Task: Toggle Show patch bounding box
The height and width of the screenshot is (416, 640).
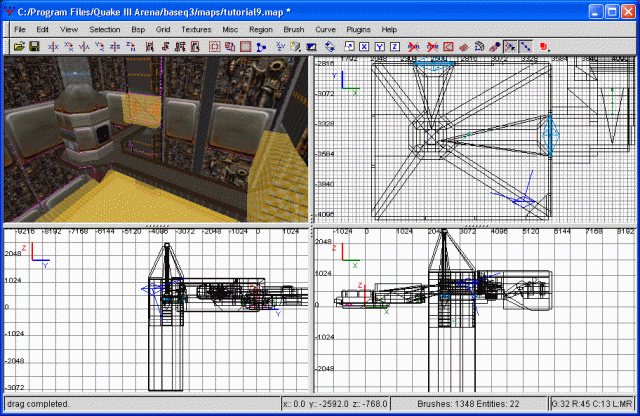Action: click(448, 47)
